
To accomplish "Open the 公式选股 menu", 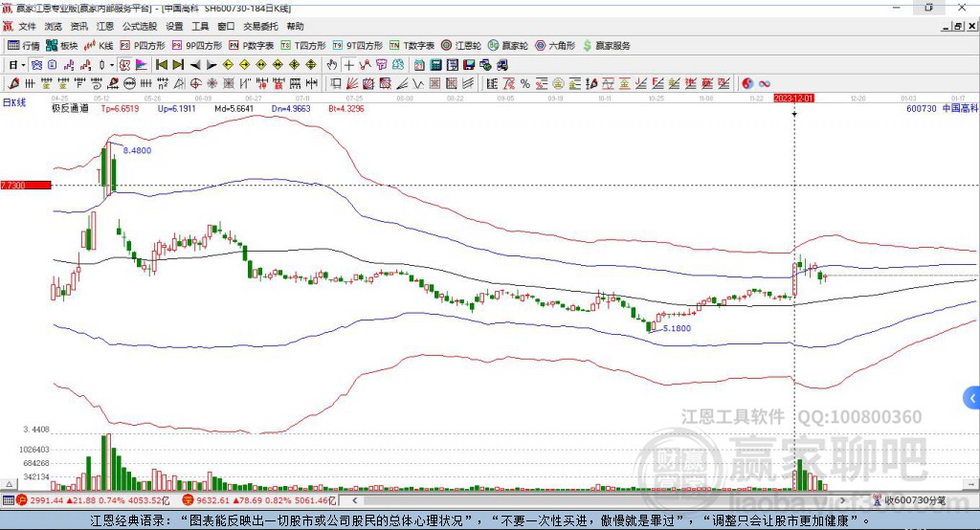I will click(140, 26).
